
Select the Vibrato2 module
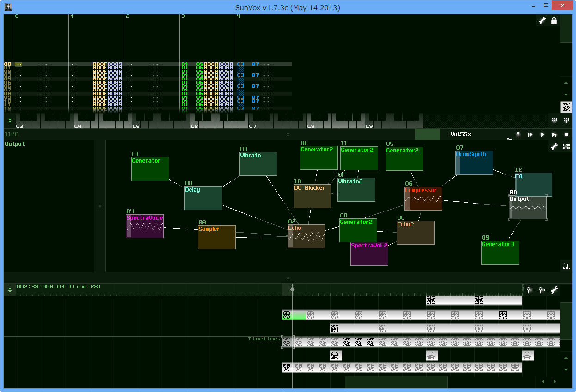356,190
